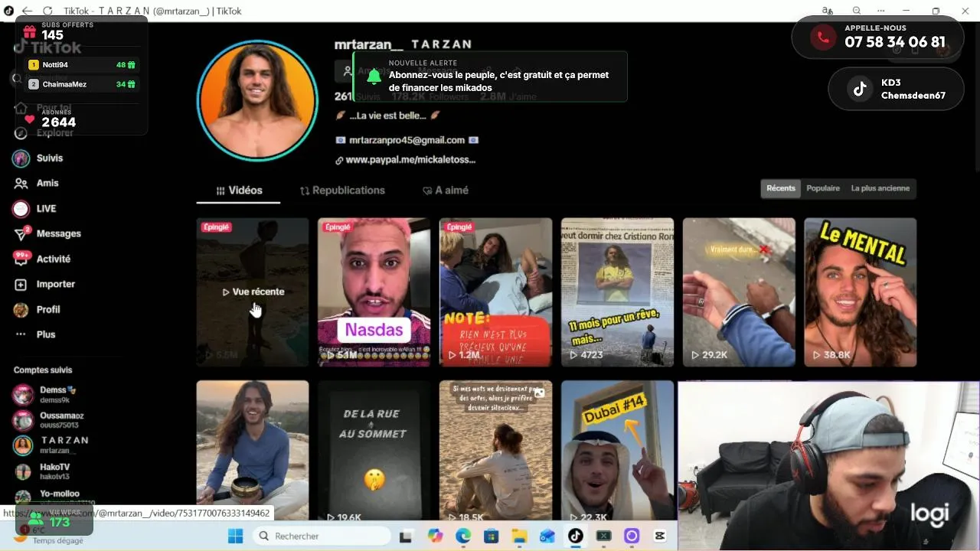The image size is (980, 551).
Task: Click the mrtarzanpro45@gmail.com text
Action: 407,140
